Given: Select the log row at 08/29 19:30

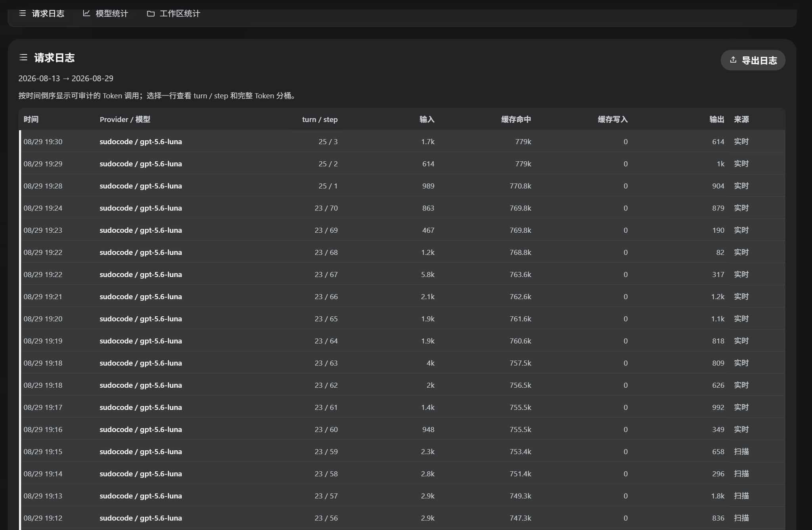Looking at the screenshot, I should [402, 142].
